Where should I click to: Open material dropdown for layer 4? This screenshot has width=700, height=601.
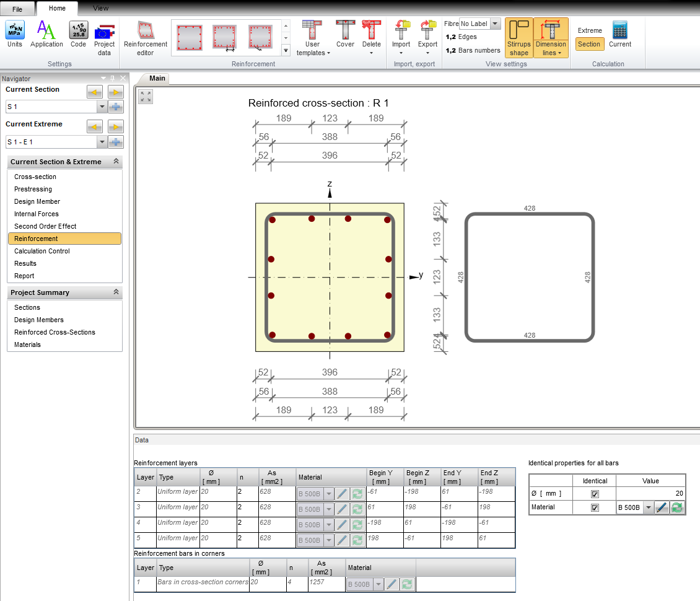(x=329, y=525)
